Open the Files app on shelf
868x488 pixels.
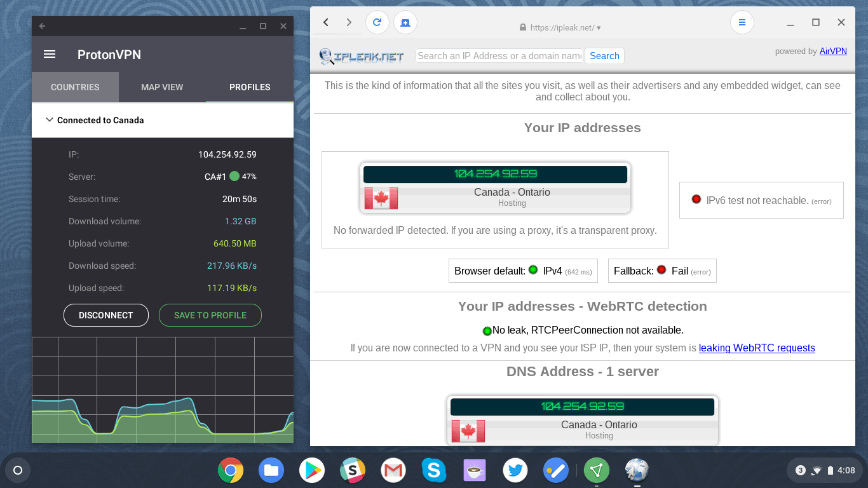271,470
